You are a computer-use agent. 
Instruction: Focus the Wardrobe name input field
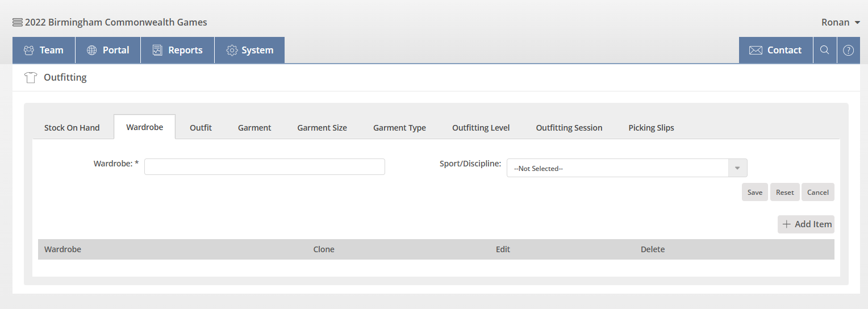click(264, 167)
